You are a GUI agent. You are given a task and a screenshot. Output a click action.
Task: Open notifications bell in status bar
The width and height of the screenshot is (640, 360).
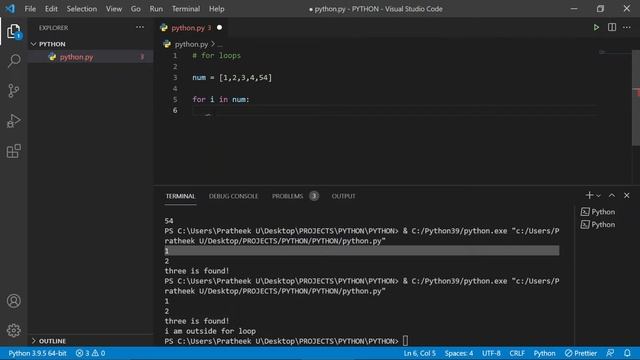tap(627, 353)
